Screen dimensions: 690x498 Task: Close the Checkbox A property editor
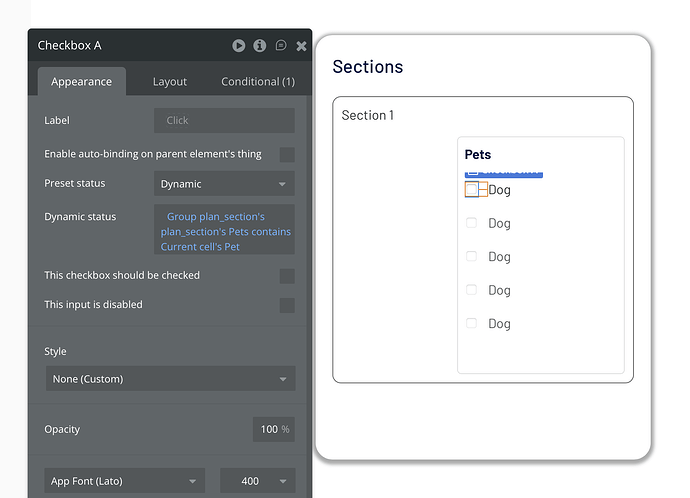[x=301, y=46]
